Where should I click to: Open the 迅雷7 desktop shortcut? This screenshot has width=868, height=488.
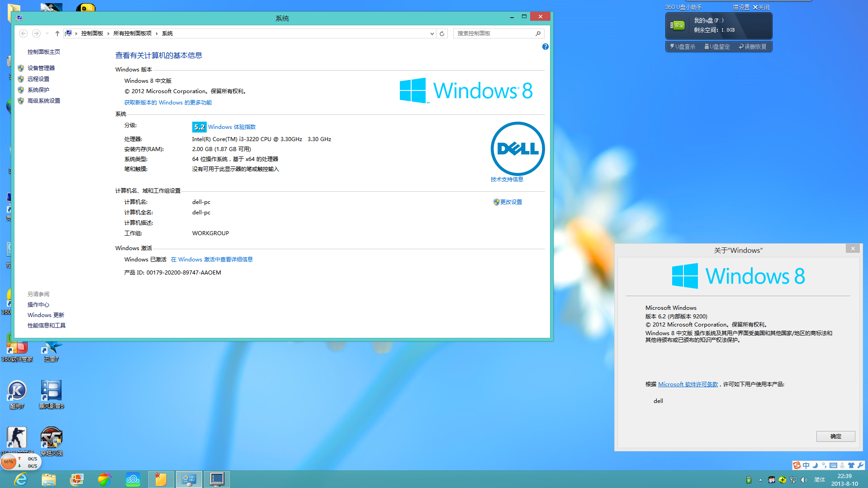tap(51, 351)
